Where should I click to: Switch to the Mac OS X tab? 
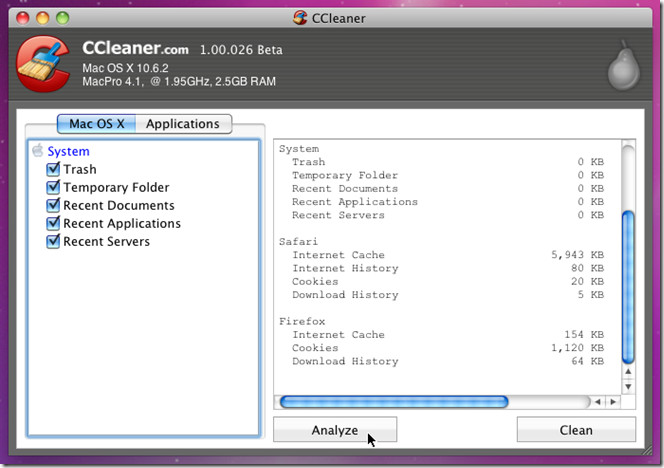point(97,124)
